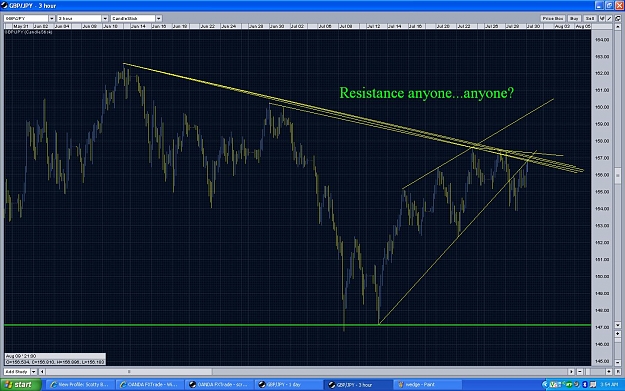Click the title bar application icon
Screen dimensions: 625x391
(4, 6)
